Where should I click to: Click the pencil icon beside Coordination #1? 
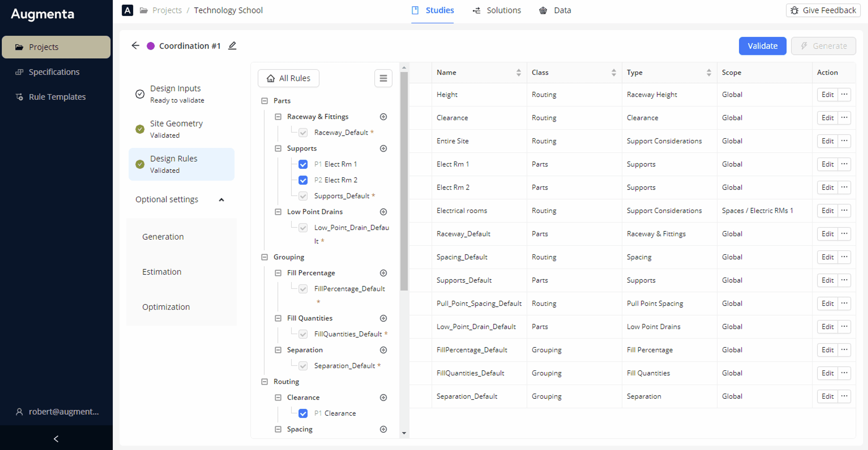(232, 45)
